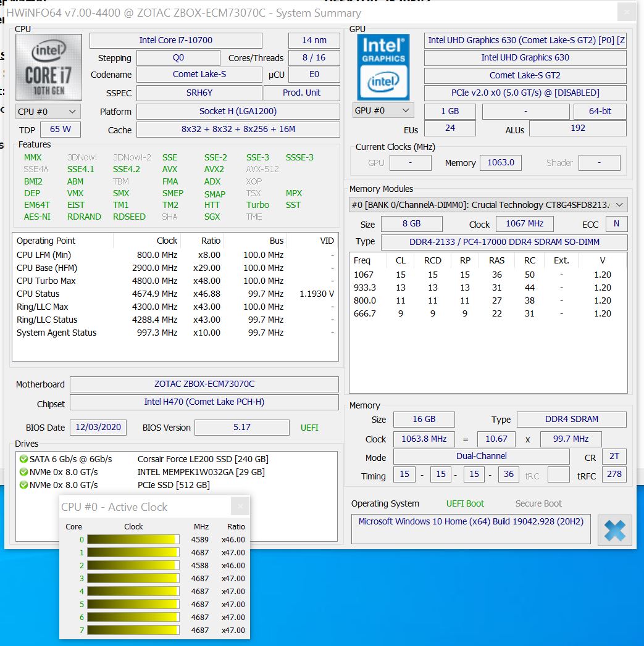Click the ZOTAC ZBOX-ECM73070C motherboard field
This screenshot has height=646, width=644.
[204, 384]
